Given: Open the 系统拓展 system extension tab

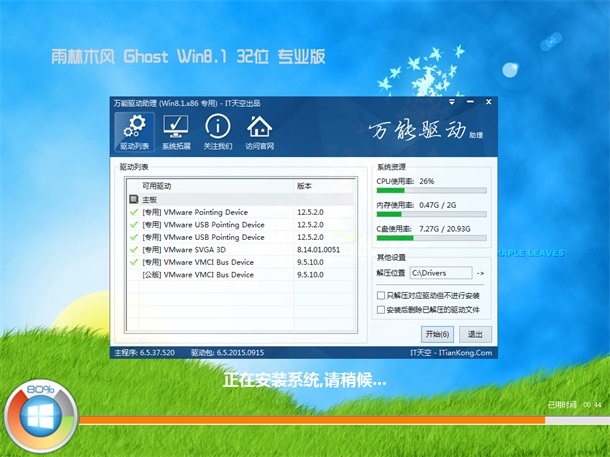Looking at the screenshot, I should pos(176,131).
